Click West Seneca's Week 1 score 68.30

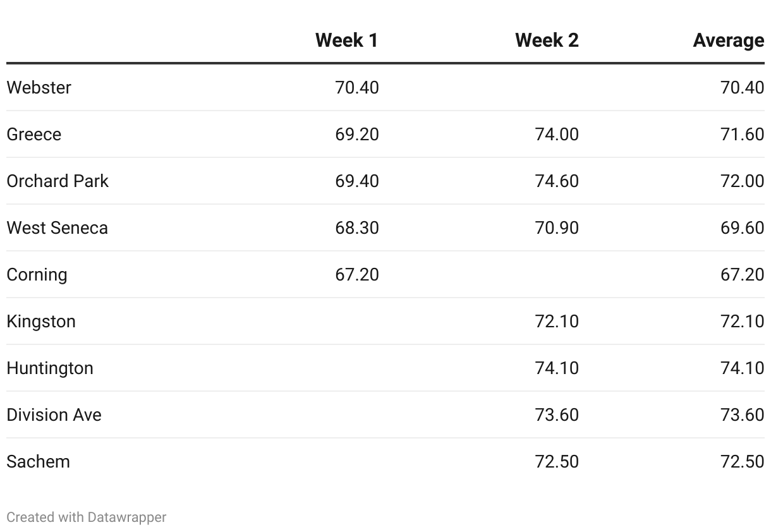point(357,227)
